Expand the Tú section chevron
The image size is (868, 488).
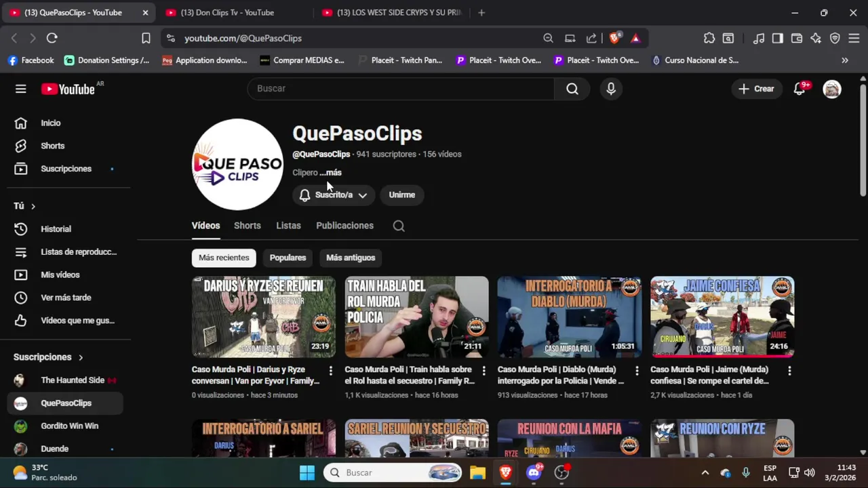[x=33, y=206]
